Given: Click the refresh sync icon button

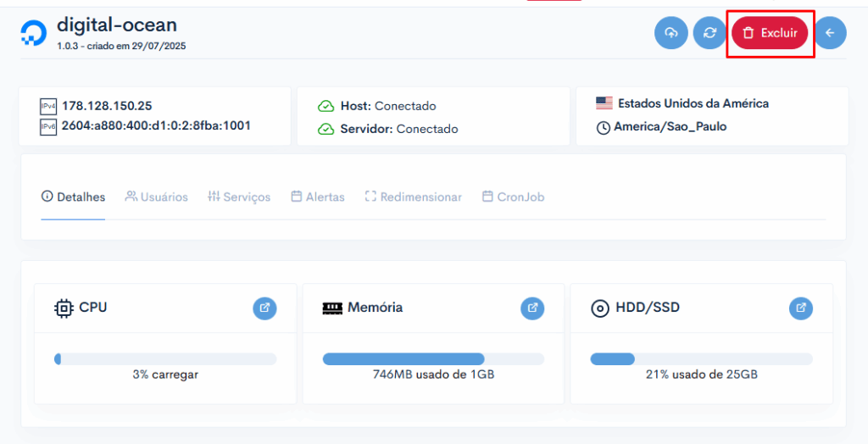Looking at the screenshot, I should point(709,33).
